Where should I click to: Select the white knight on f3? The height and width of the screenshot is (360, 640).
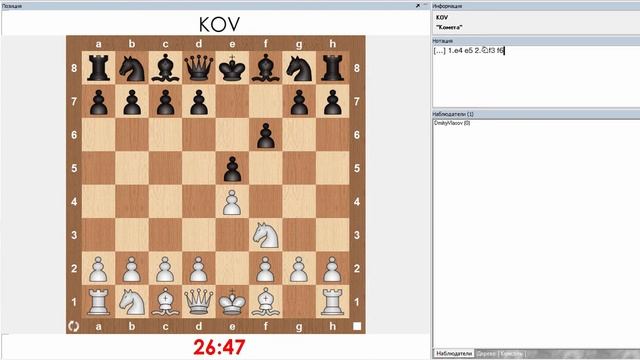266,235
